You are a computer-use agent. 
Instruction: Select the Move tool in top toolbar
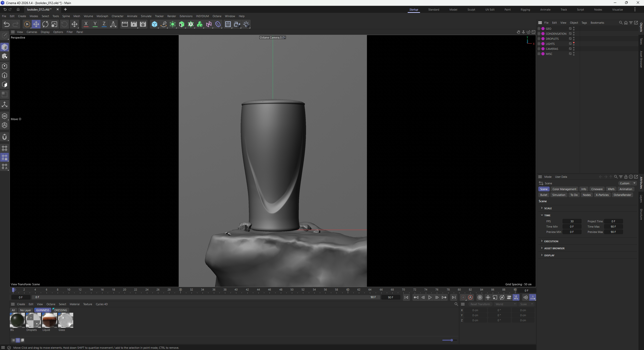tap(36, 24)
